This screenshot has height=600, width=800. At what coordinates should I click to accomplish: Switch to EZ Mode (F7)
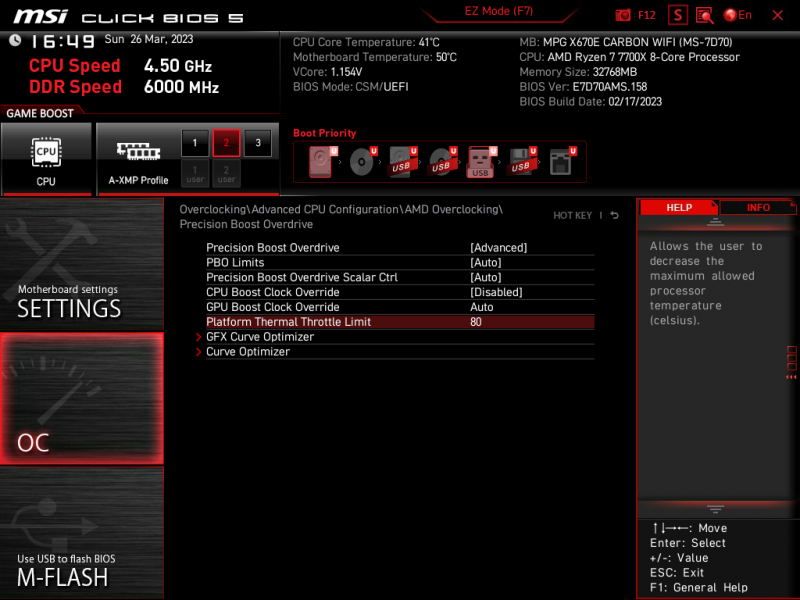(x=498, y=11)
